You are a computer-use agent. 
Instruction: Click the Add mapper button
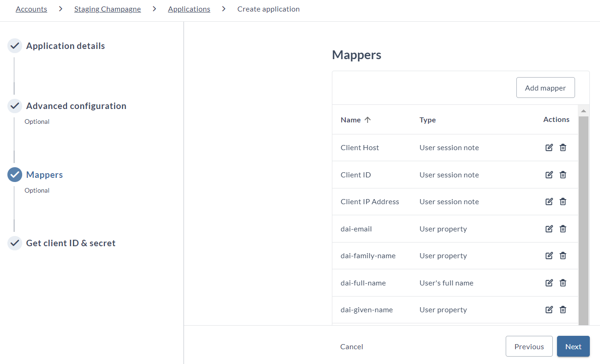pyautogui.click(x=545, y=88)
